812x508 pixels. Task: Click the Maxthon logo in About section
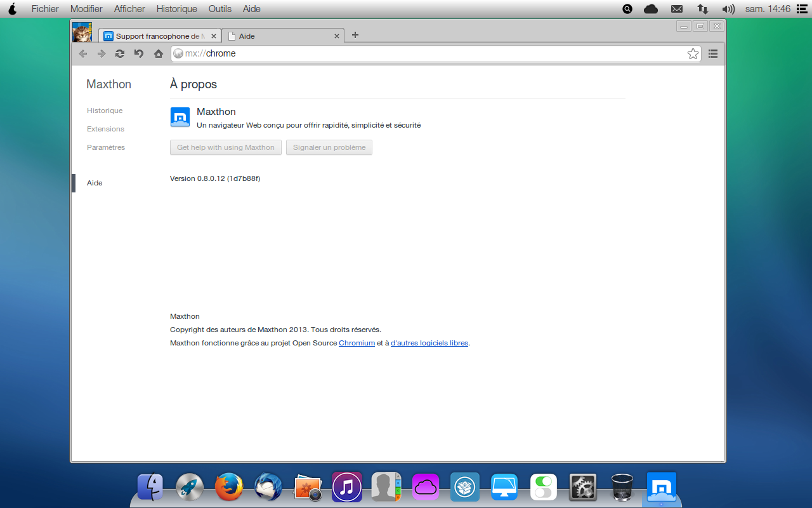(x=180, y=117)
